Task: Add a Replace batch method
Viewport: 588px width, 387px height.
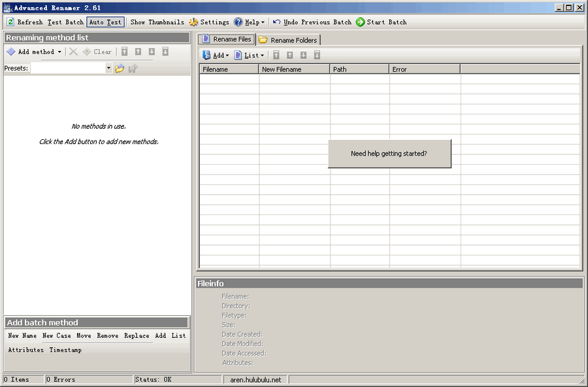Action: (x=137, y=336)
